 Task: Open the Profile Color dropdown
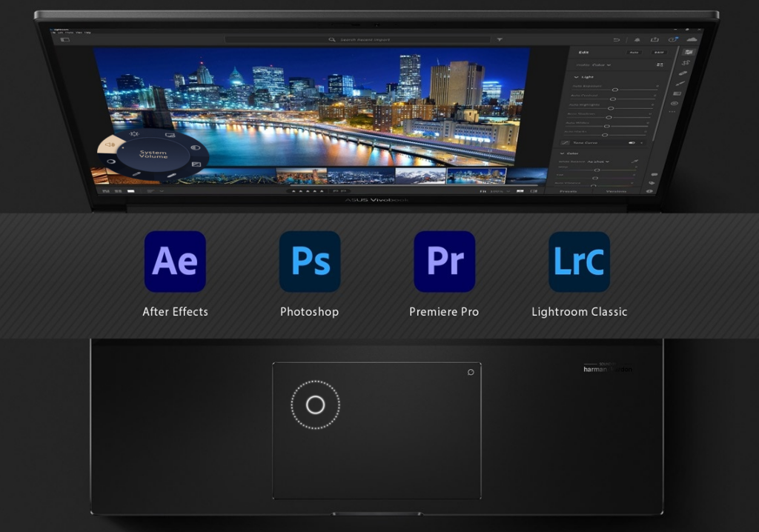594,64
